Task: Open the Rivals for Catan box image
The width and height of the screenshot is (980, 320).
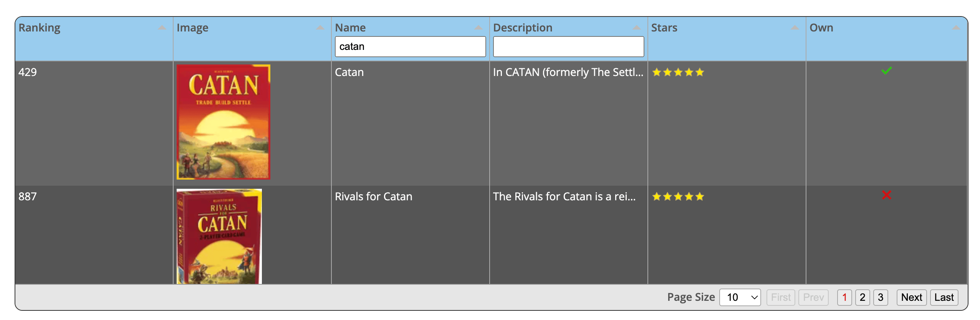Action: coord(219,236)
